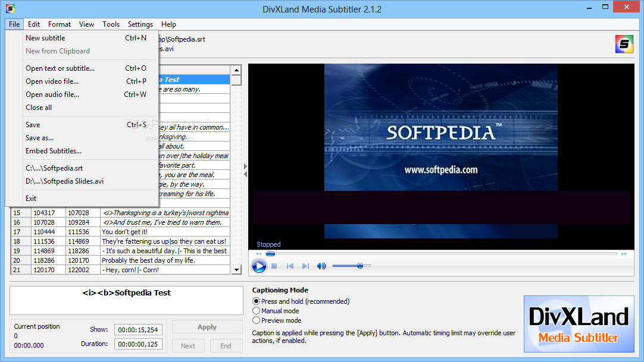Viewport: 644px width, 362px height.
Task: Open the Edit menu
Action: (34, 24)
